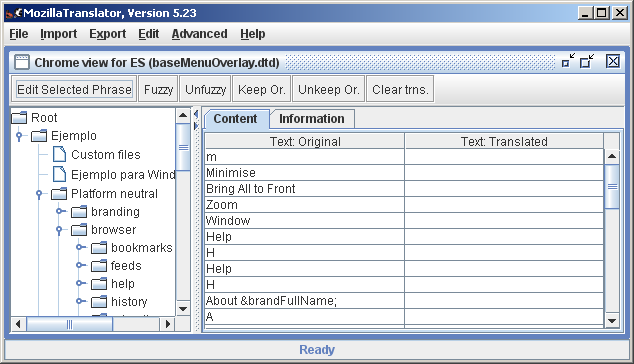
Task: Expand the feeds tree node
Action: tap(80, 265)
